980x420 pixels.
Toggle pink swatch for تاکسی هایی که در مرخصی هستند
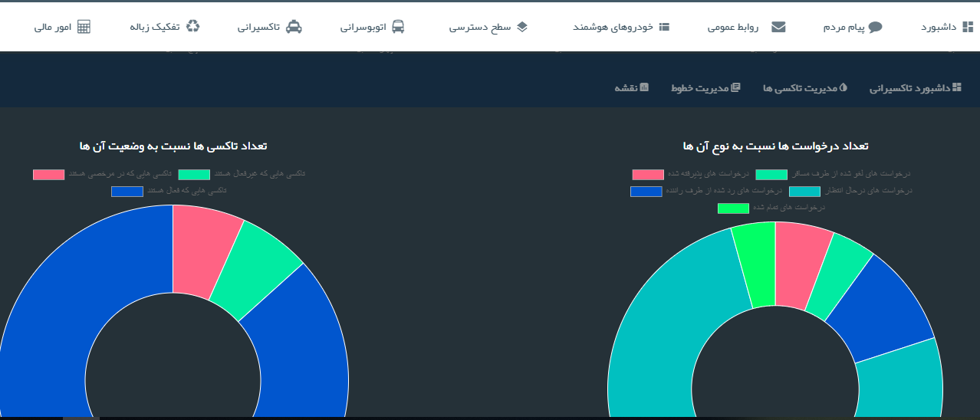point(48,175)
